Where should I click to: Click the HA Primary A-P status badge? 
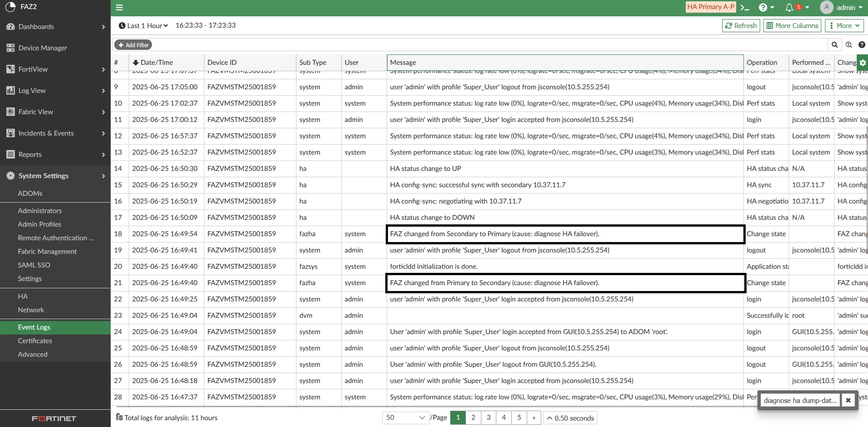[710, 7]
